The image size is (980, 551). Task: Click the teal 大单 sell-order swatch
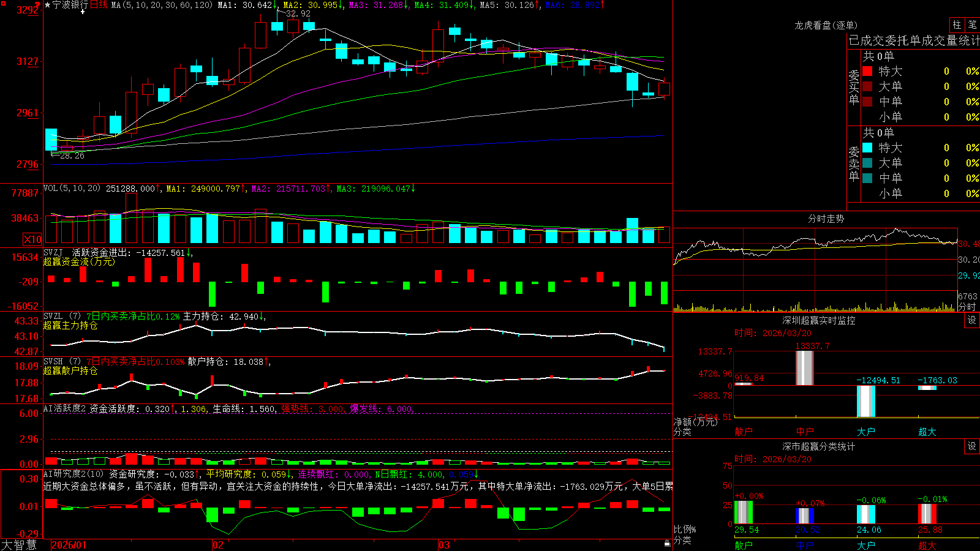click(867, 163)
